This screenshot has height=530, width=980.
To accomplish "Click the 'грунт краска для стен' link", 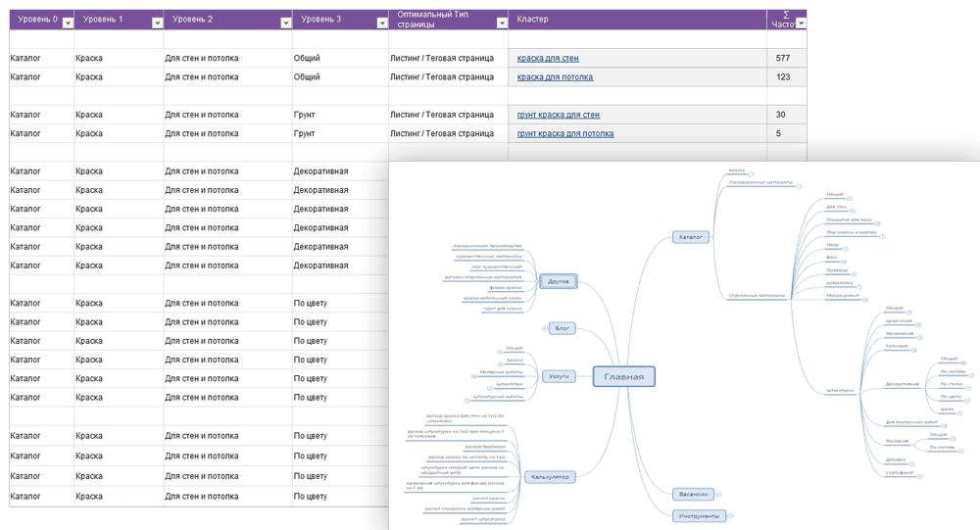I will (559, 115).
